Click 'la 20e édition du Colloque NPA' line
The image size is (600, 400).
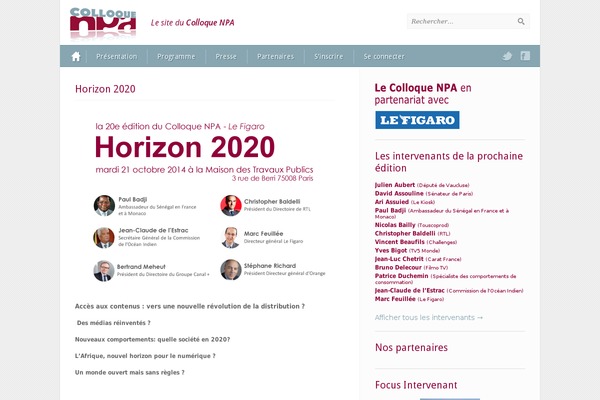point(180,126)
